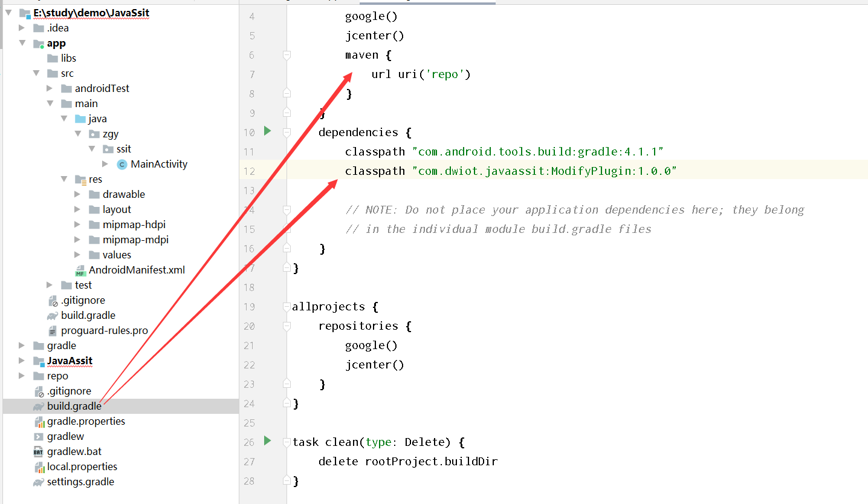868x504 pixels.
Task: Select the proguard-rules.pro file
Action: point(105,331)
